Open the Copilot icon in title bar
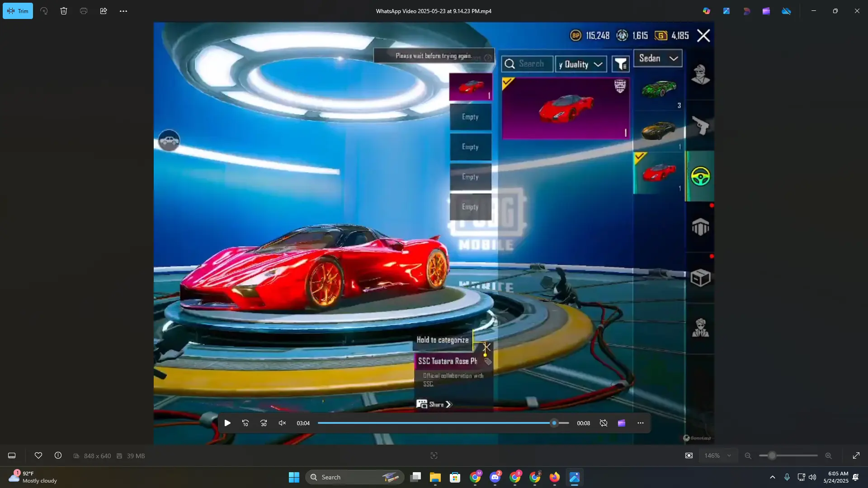868x488 pixels. point(707,11)
